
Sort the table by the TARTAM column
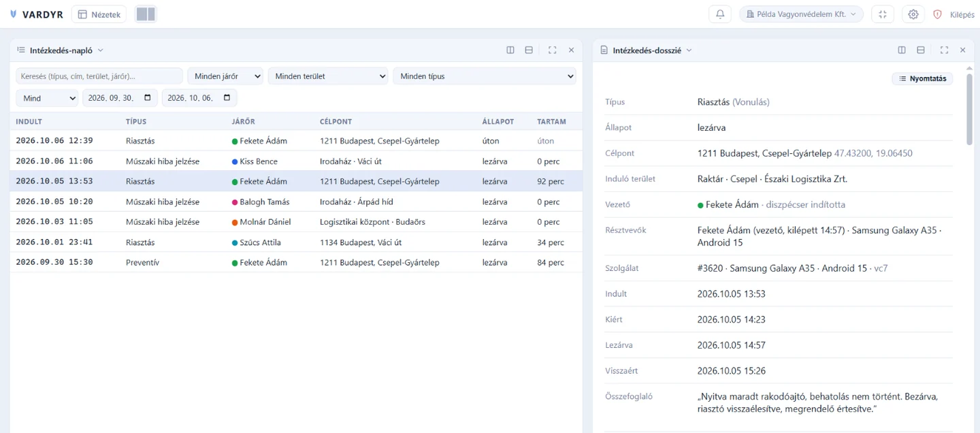(551, 122)
